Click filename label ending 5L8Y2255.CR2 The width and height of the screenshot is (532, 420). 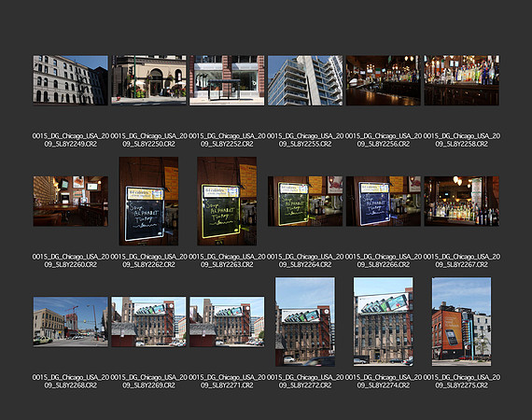click(x=305, y=140)
